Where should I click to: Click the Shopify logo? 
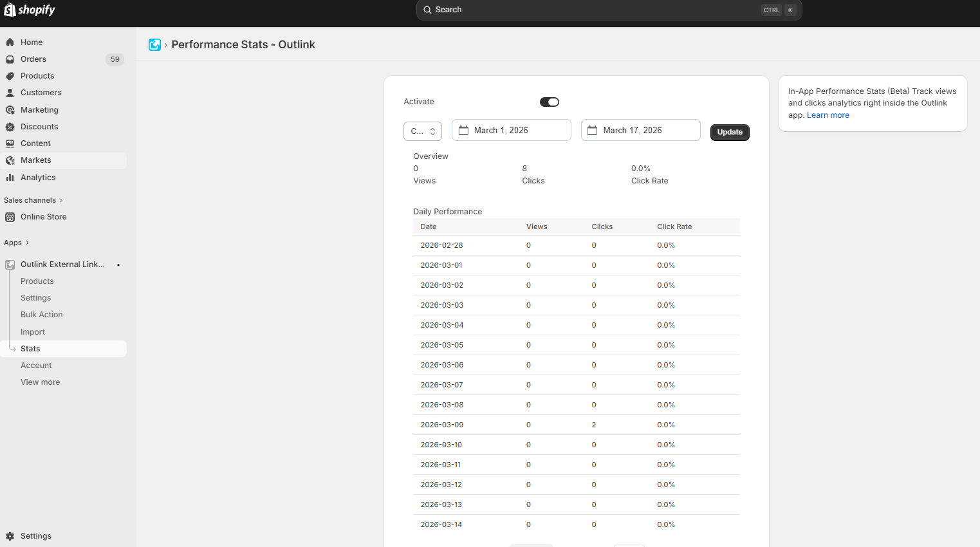tap(30, 10)
